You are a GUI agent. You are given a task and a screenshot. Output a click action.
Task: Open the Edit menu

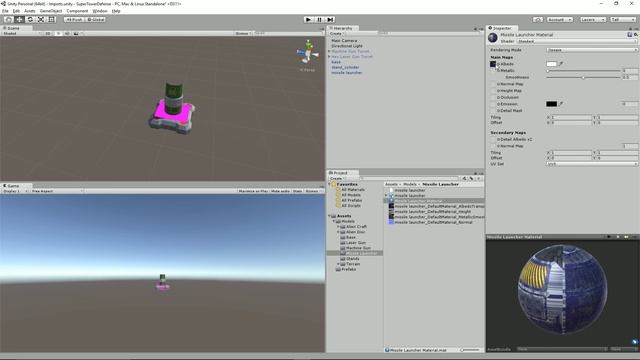(x=16, y=11)
